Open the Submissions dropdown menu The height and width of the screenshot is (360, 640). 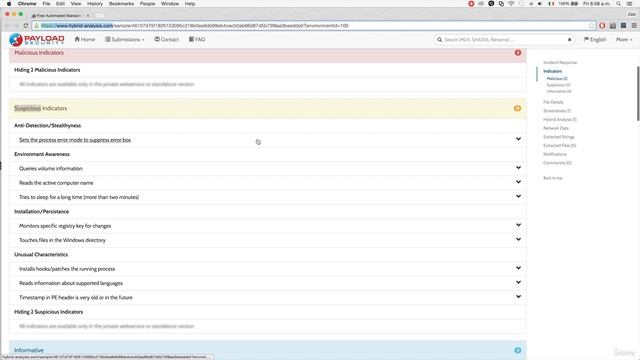coord(124,40)
